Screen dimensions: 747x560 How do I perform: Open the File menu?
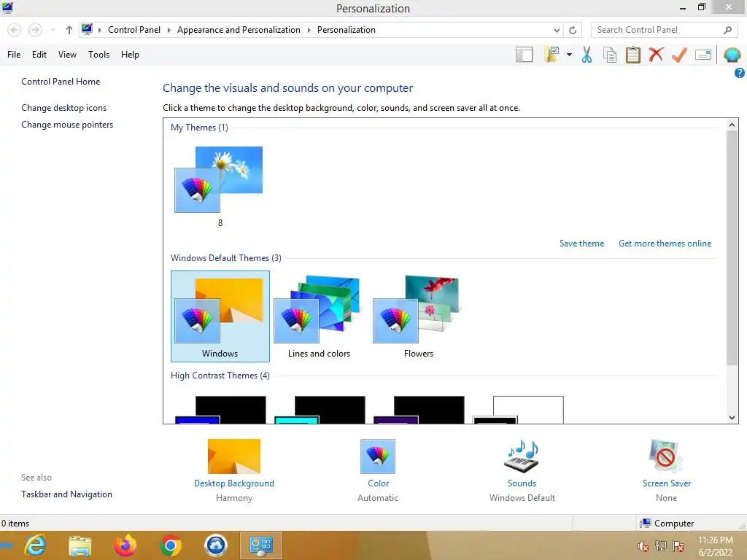[x=14, y=55]
